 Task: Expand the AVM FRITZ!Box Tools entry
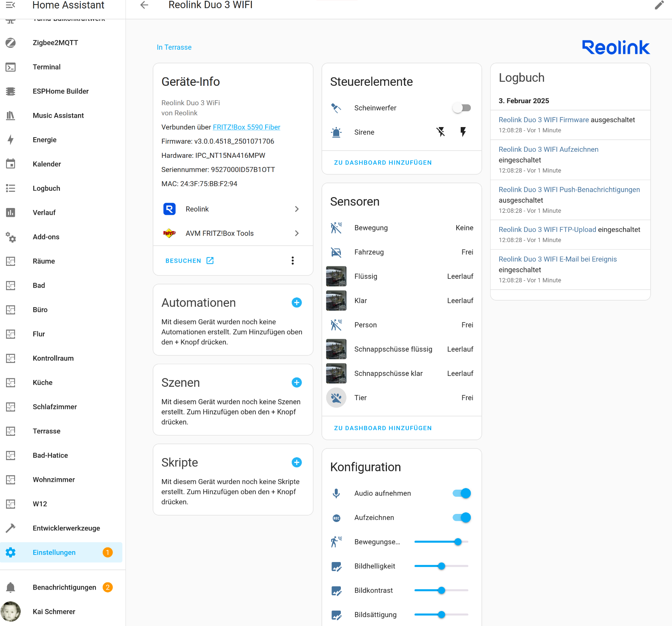[x=233, y=233]
